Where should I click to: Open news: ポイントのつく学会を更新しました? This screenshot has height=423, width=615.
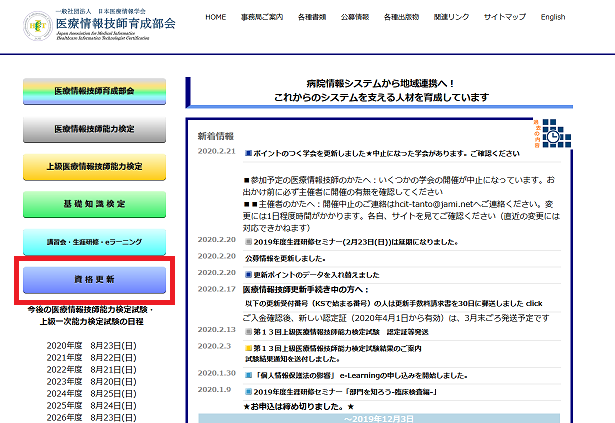[386, 153]
